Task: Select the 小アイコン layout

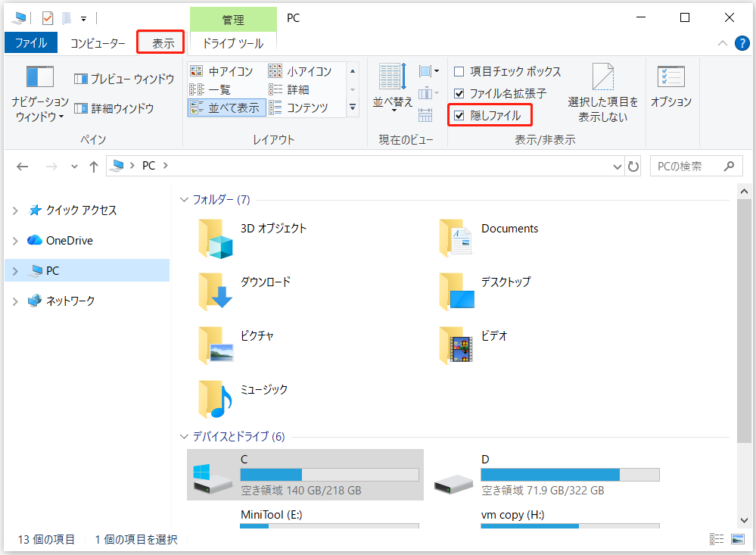Action: [x=300, y=71]
